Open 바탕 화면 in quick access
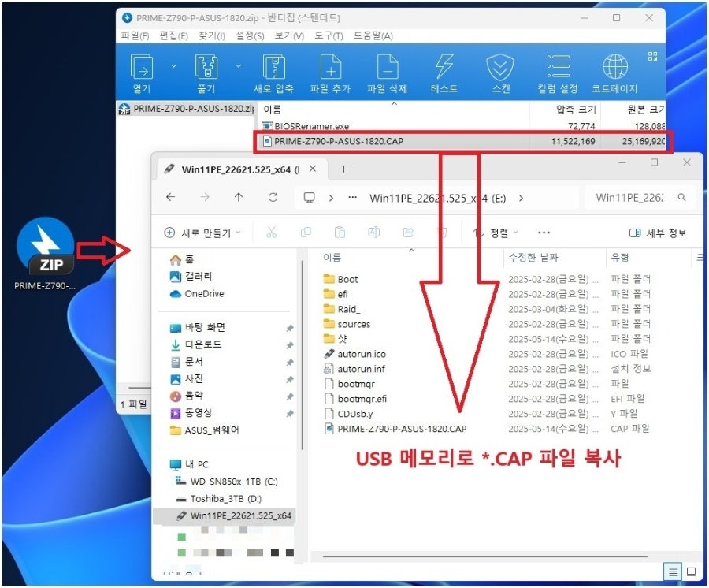Screen dimensions: 709x588 pos(197,327)
